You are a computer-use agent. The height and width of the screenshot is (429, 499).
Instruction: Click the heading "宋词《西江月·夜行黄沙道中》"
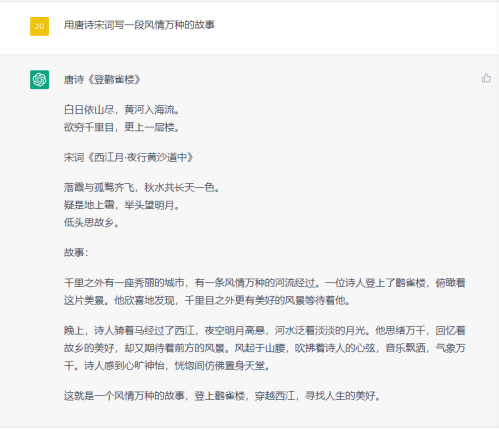(x=129, y=157)
